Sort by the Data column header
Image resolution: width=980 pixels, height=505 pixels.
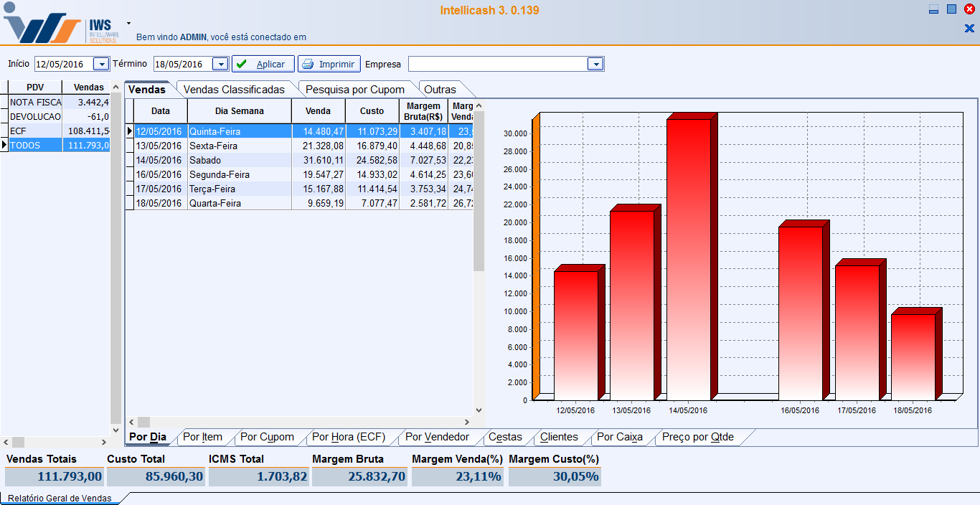pos(161,111)
